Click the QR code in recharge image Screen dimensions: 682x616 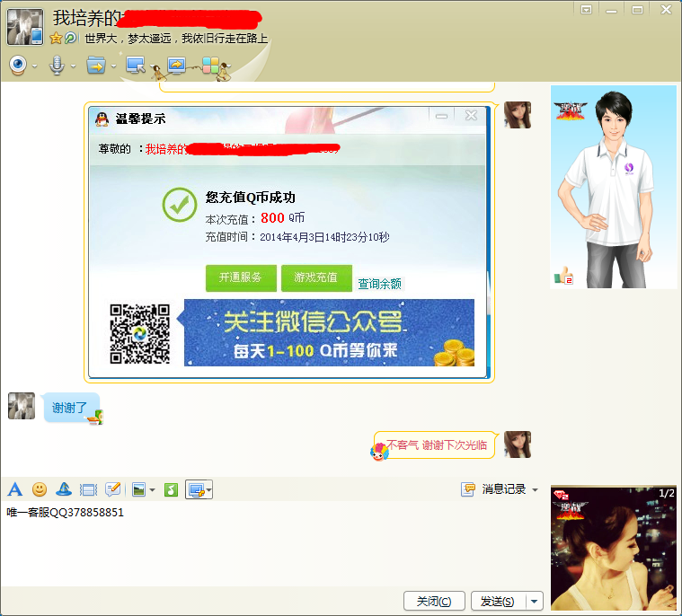coord(139,333)
